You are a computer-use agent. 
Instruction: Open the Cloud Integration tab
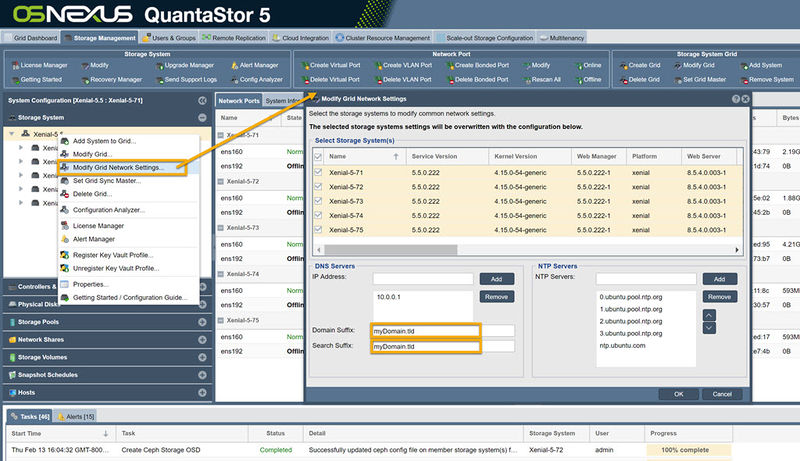(x=301, y=38)
